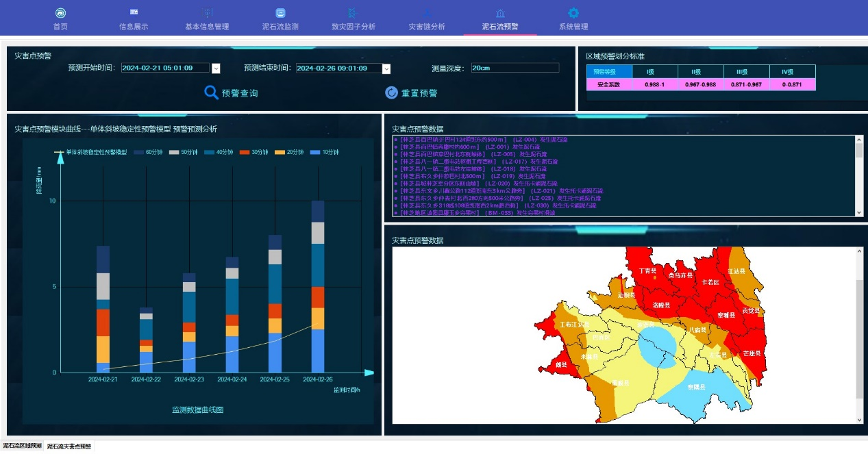Toggle the 40分钟 legend series
This screenshot has width=868, height=454.
click(219, 152)
